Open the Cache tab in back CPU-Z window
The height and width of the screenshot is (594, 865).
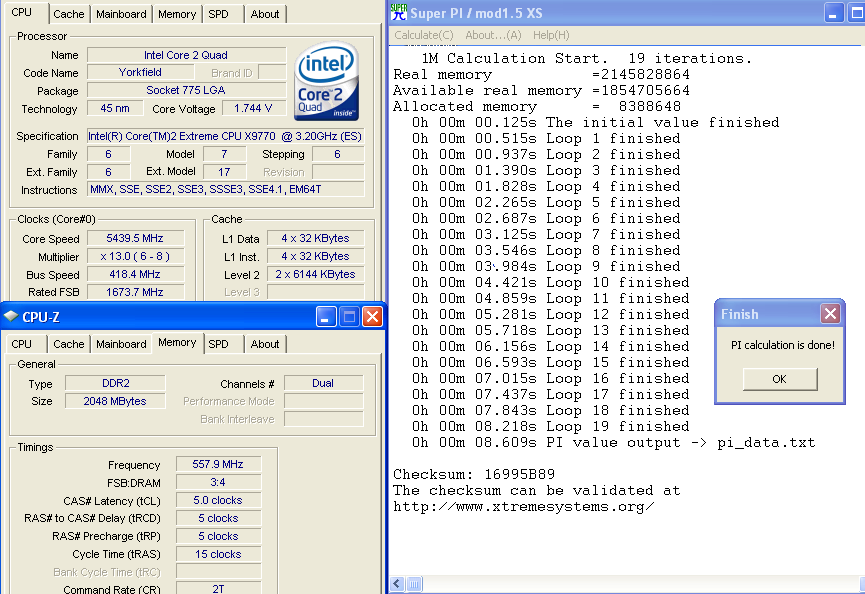point(68,14)
